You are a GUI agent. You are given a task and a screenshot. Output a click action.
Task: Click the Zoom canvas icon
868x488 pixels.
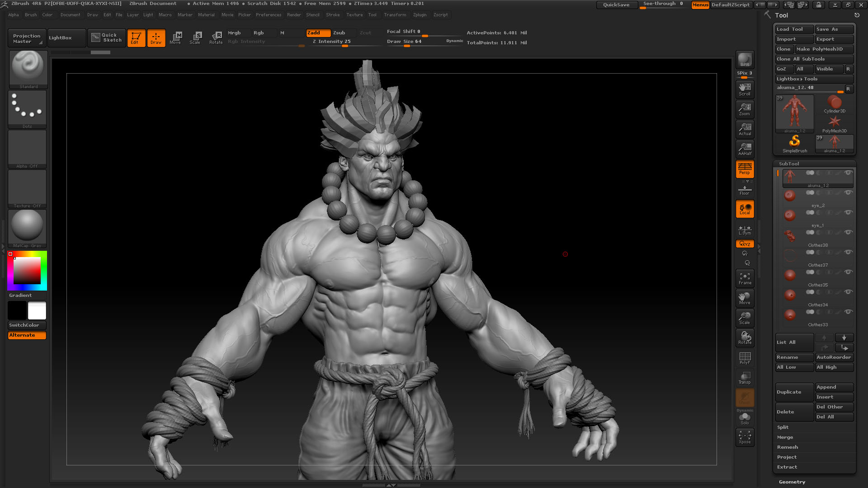[x=745, y=109]
